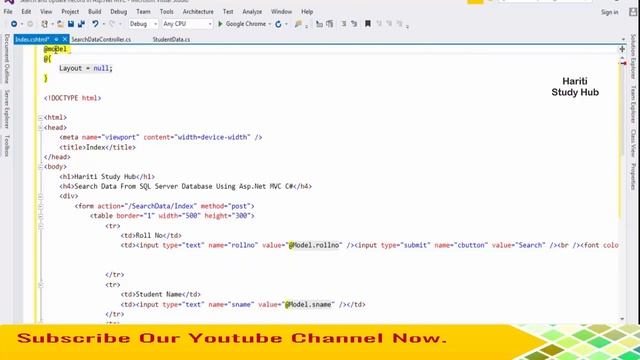Open the Properties side panel
This screenshot has height=360, width=640.
click(633, 176)
